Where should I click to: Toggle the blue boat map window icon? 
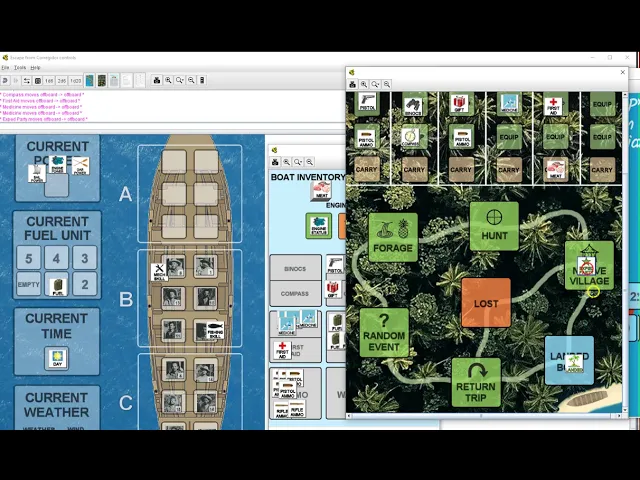[x=89, y=80]
